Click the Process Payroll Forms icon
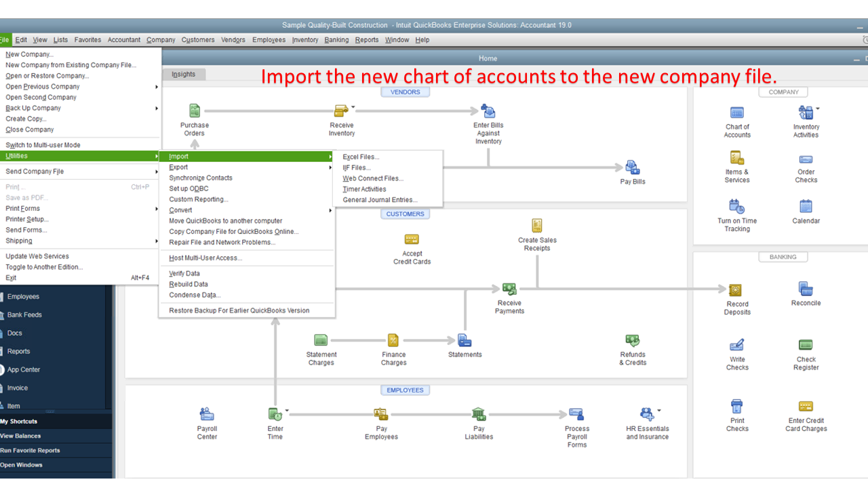 576,414
